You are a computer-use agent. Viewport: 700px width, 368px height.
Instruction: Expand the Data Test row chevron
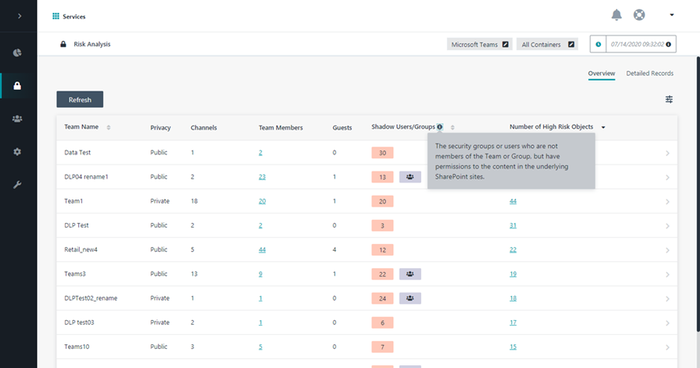667,153
